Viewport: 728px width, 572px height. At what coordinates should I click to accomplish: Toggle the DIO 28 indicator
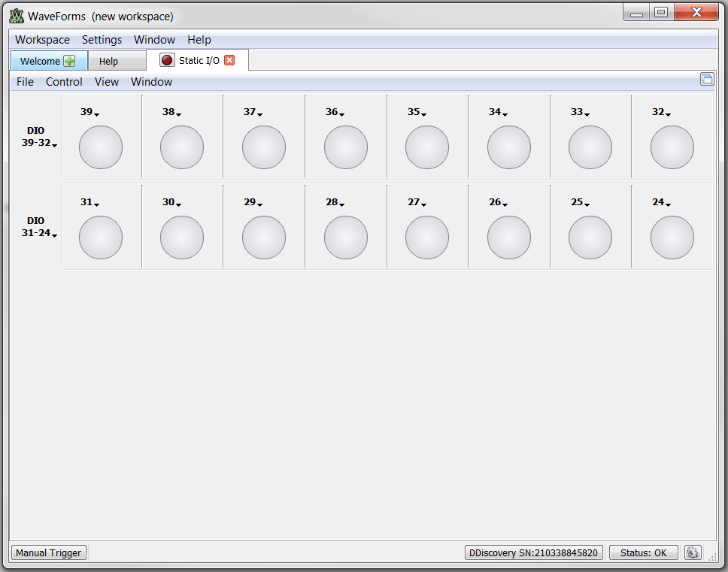[346, 238]
